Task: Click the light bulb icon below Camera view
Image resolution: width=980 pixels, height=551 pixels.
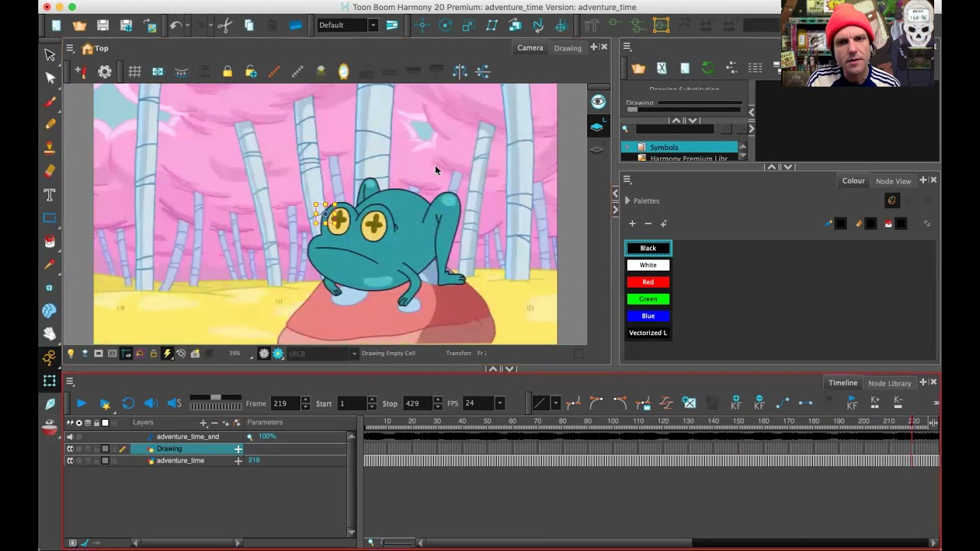Action: (x=70, y=354)
